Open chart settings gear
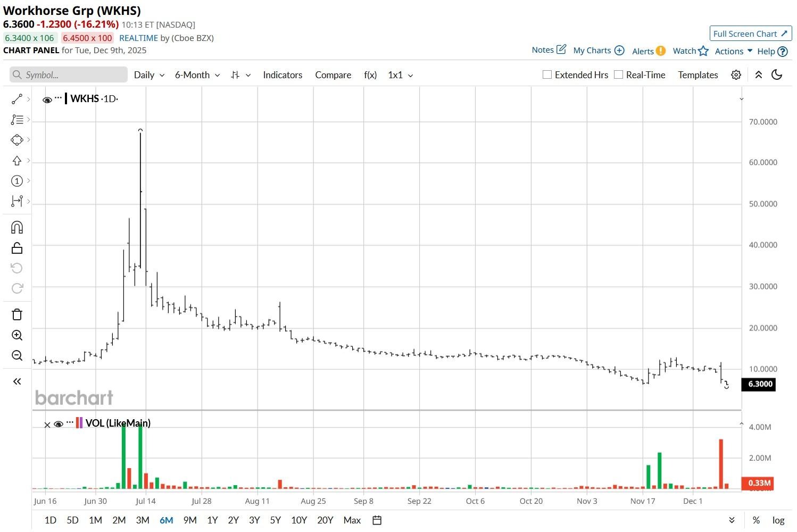The image size is (797, 532). 736,75
